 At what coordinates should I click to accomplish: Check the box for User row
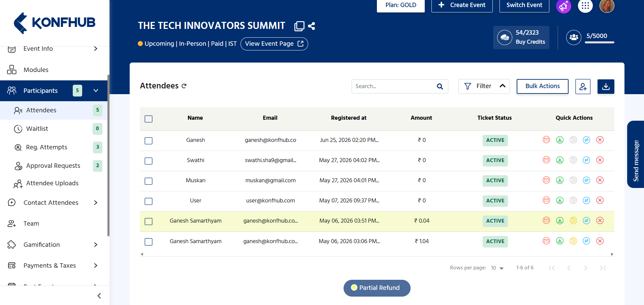149,201
